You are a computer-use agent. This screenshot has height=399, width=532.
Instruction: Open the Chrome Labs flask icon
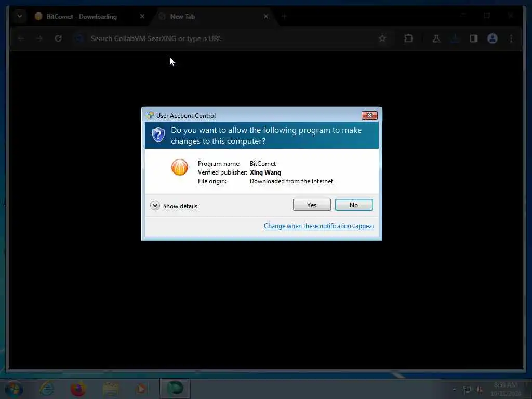[436, 38]
